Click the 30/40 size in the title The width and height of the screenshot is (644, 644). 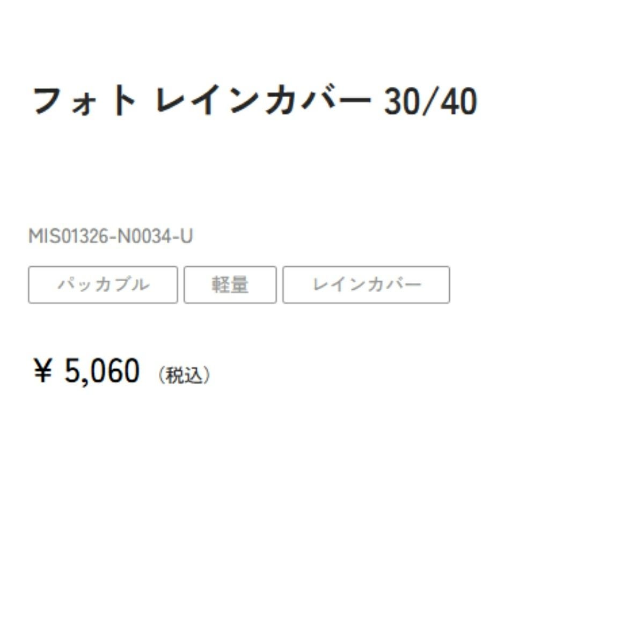click(430, 102)
